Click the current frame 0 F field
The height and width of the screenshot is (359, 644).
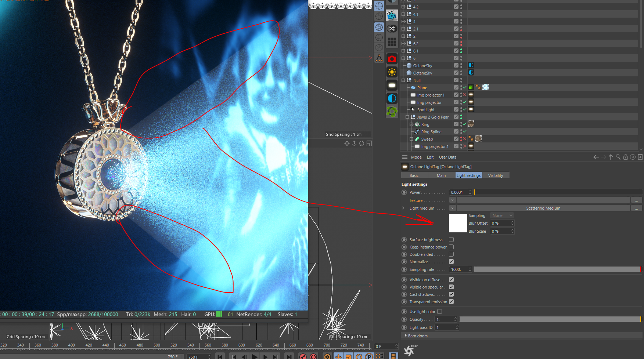coord(386,347)
